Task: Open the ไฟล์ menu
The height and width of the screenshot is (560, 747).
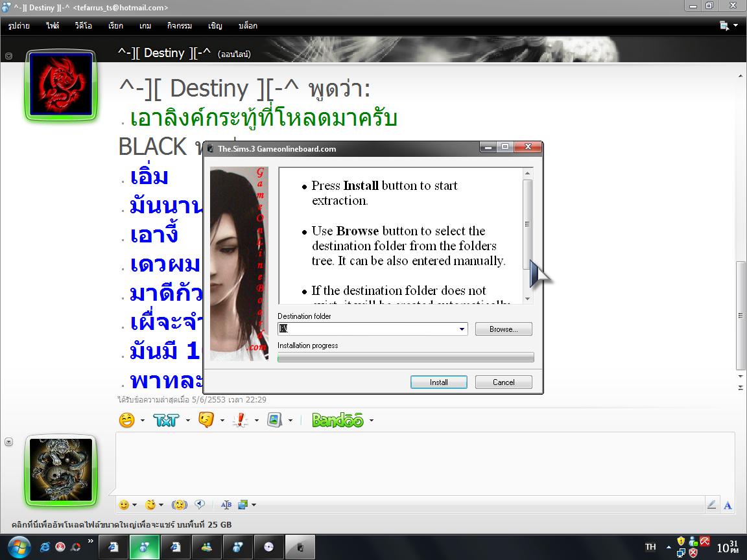Action: pyautogui.click(x=53, y=26)
